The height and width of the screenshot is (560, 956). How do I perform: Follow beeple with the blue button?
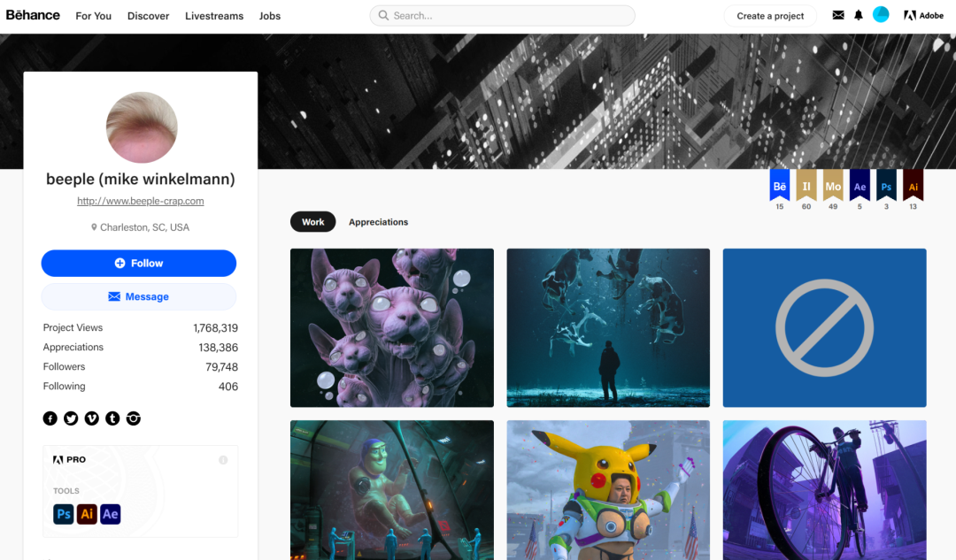point(139,264)
